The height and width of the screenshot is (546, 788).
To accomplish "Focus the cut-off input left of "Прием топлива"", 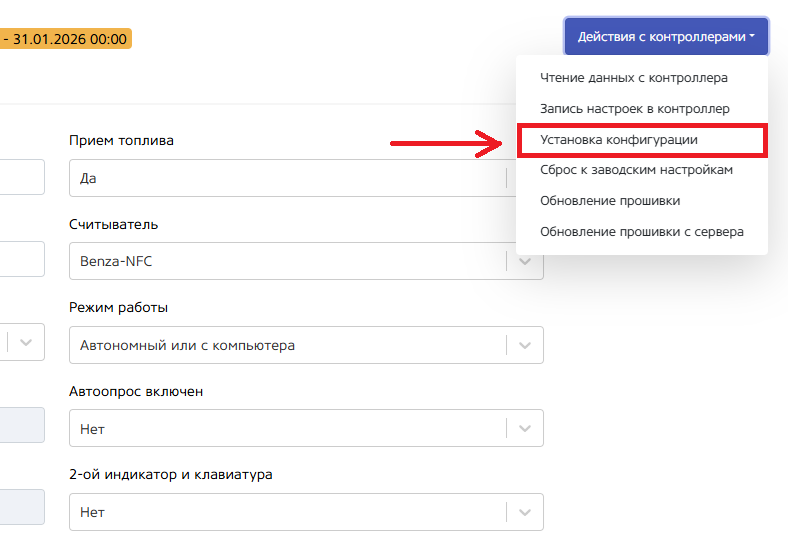I will 21,176.
